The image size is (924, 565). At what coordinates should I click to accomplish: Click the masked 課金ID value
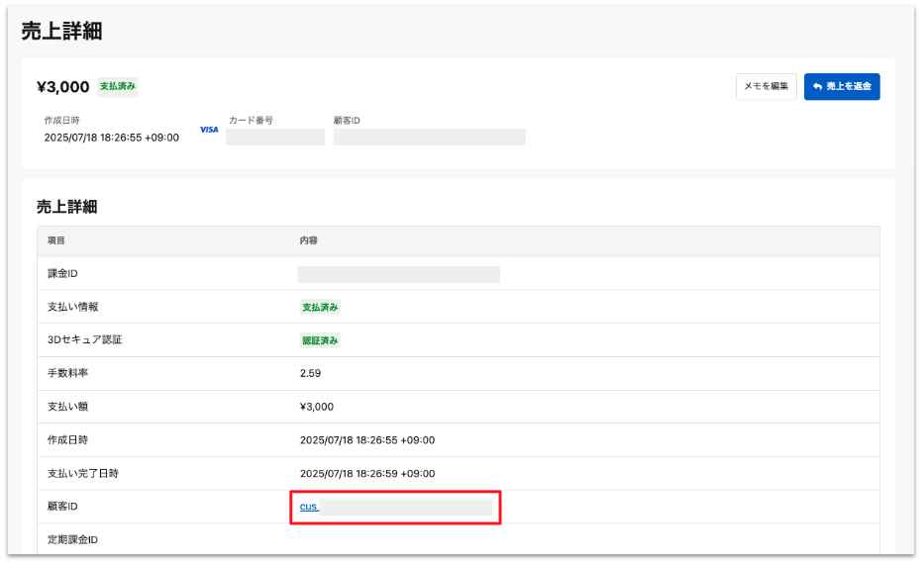click(399, 274)
